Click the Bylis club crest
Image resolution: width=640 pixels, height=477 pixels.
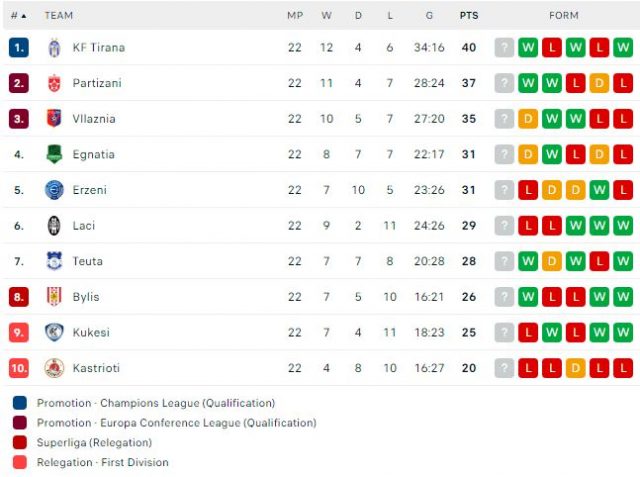click(x=54, y=297)
